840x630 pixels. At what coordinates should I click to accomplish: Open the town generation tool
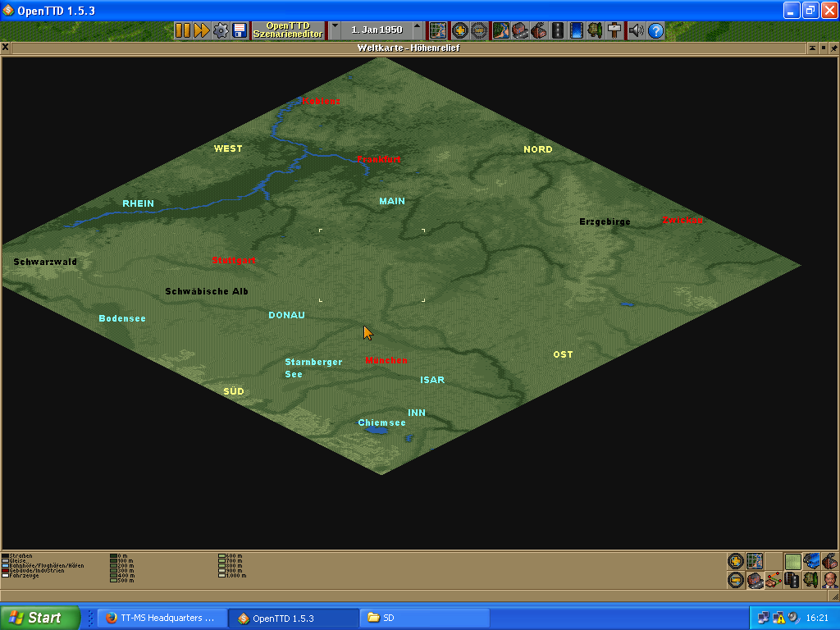point(519,30)
